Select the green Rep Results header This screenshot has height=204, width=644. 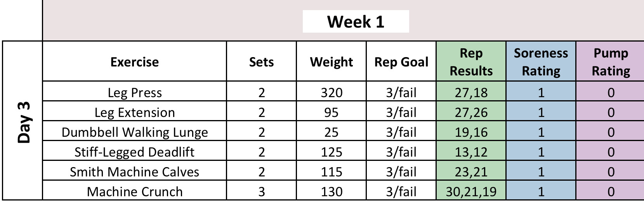coord(471,62)
